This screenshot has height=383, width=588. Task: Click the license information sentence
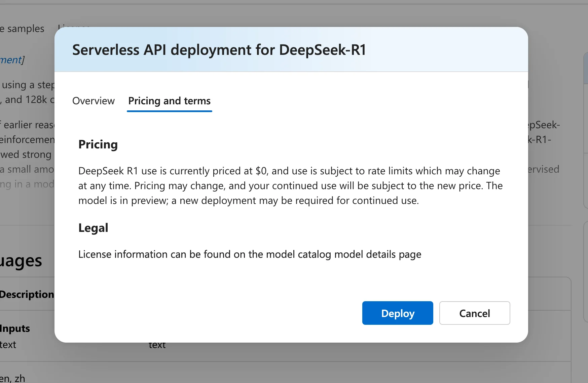250,254
